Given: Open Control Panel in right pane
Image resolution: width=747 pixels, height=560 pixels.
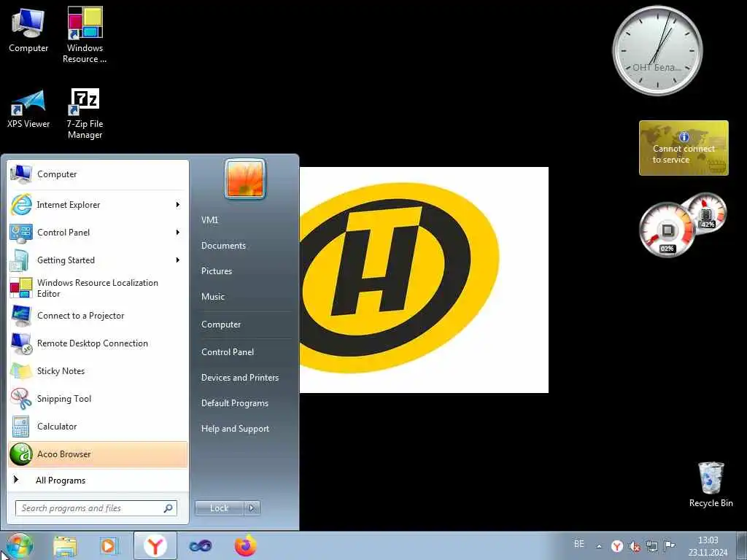Looking at the screenshot, I should [x=228, y=352].
